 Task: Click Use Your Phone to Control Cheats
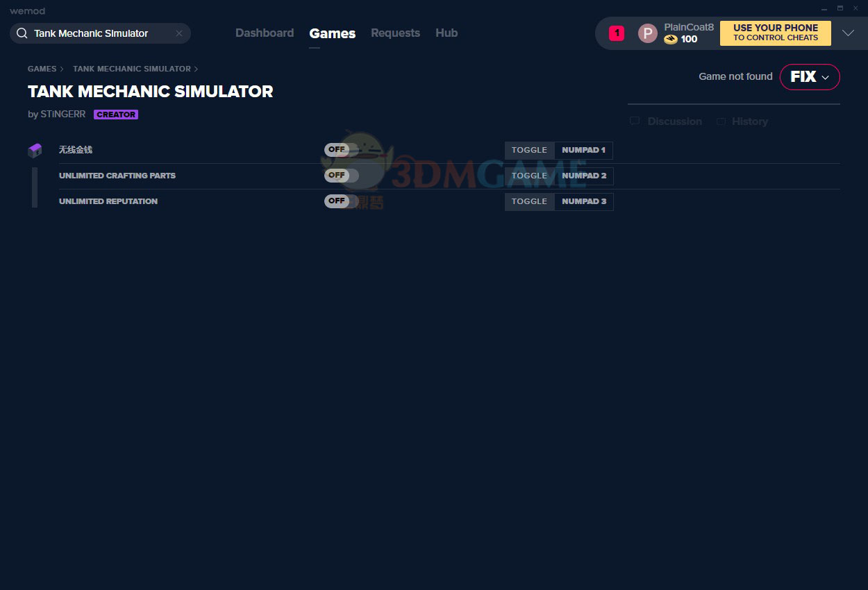tap(775, 33)
